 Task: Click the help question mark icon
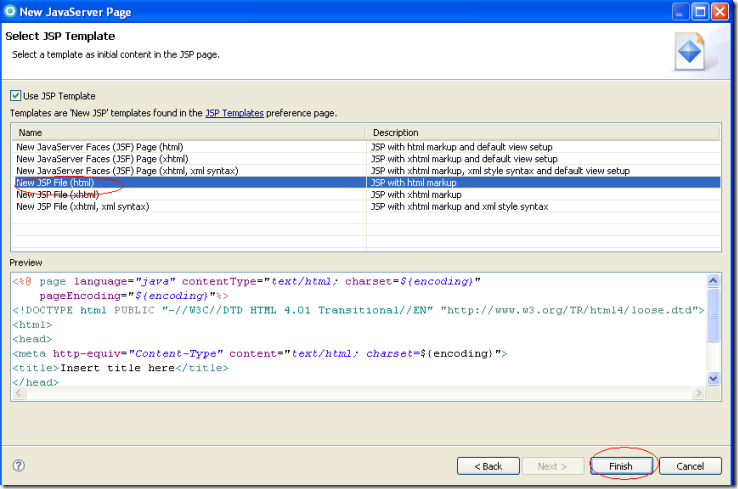pyautogui.click(x=19, y=466)
